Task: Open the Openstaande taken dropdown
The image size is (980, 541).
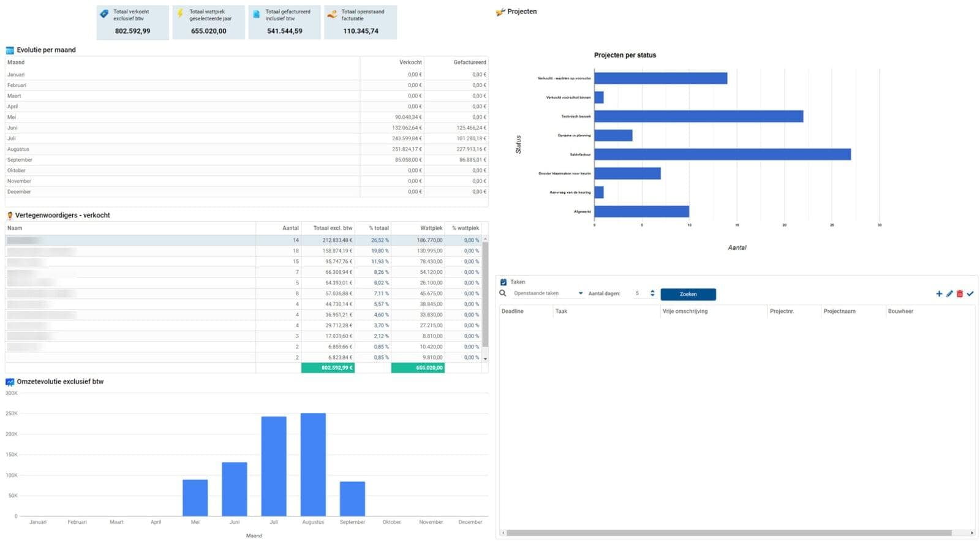Action: pyautogui.click(x=548, y=293)
